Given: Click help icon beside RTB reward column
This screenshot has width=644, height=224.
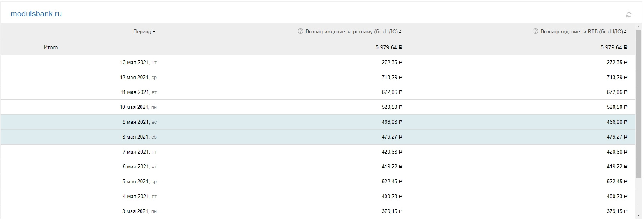Looking at the screenshot, I should tap(535, 31).
